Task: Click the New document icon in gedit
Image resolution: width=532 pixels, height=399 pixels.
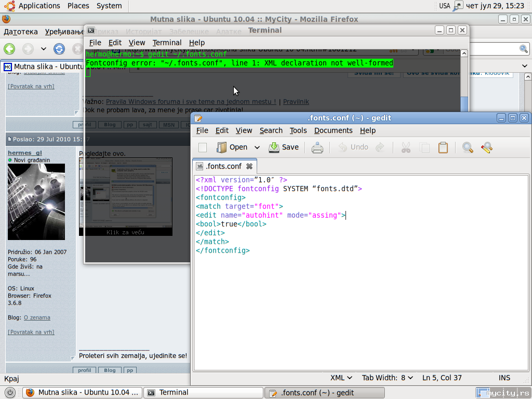Action: point(203,148)
